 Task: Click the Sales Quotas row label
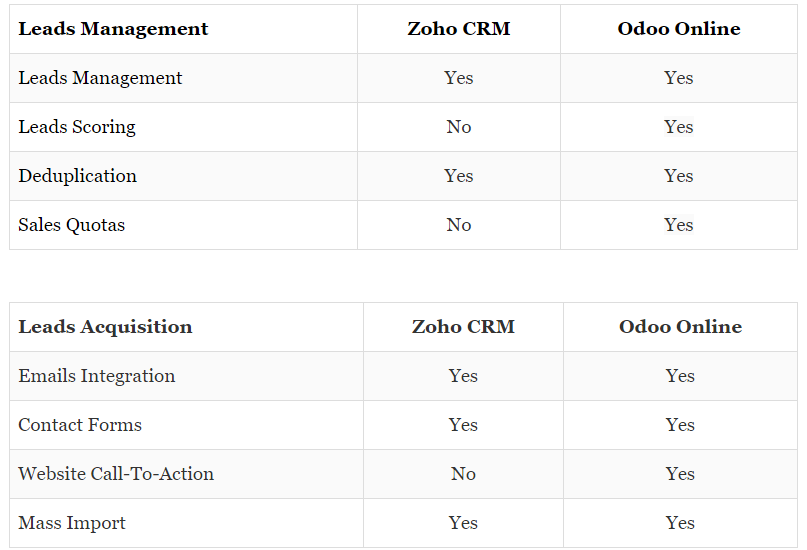(x=72, y=225)
